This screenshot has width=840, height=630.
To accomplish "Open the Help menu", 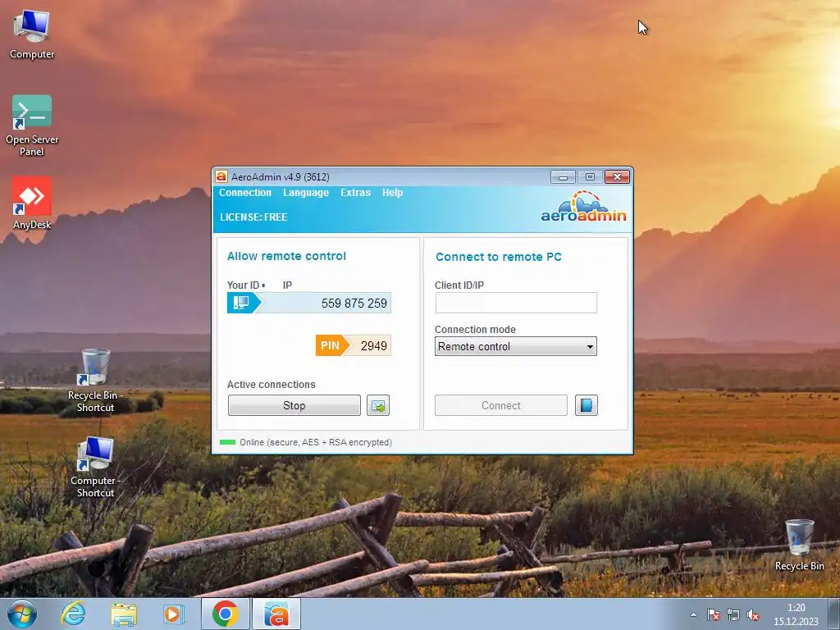I will [x=392, y=192].
